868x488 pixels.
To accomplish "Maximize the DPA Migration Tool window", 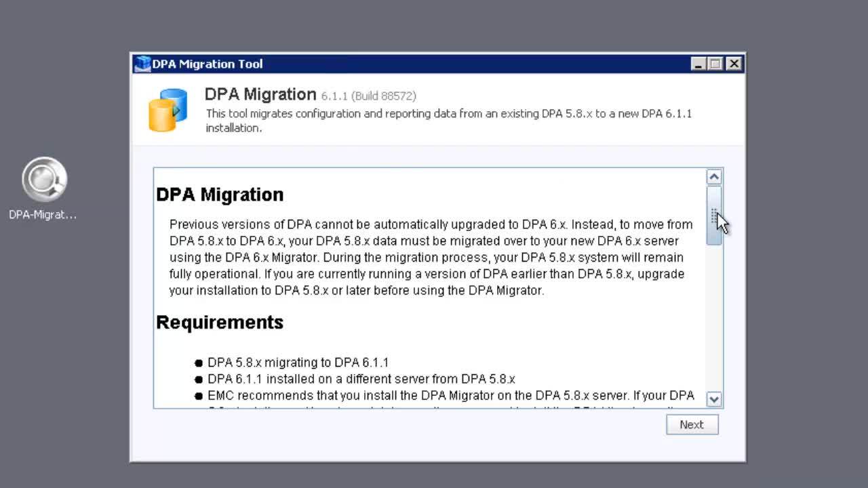I will coord(716,64).
